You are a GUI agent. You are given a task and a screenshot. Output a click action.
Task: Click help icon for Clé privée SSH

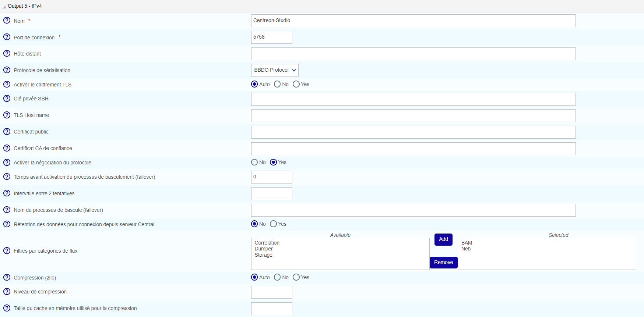tap(7, 99)
